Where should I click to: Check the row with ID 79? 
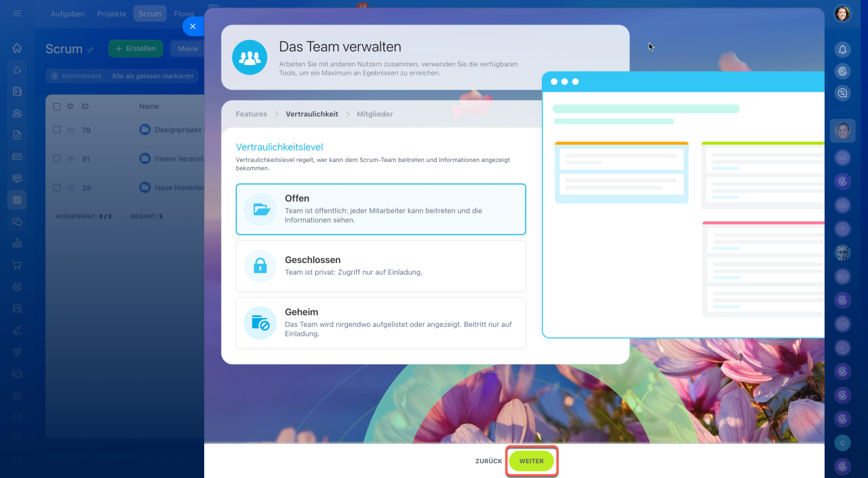(57, 130)
